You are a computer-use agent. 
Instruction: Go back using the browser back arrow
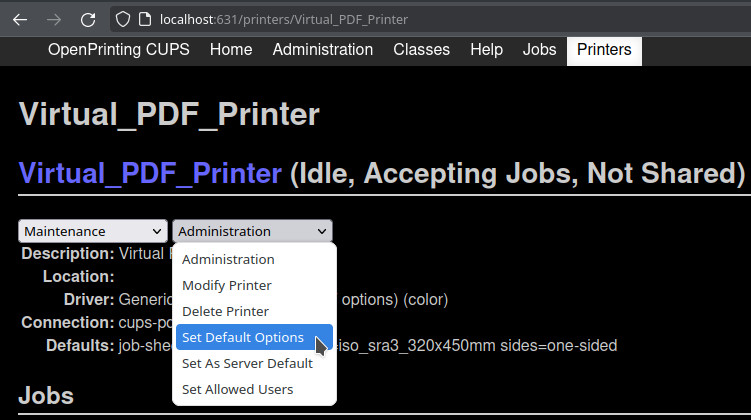point(20,20)
